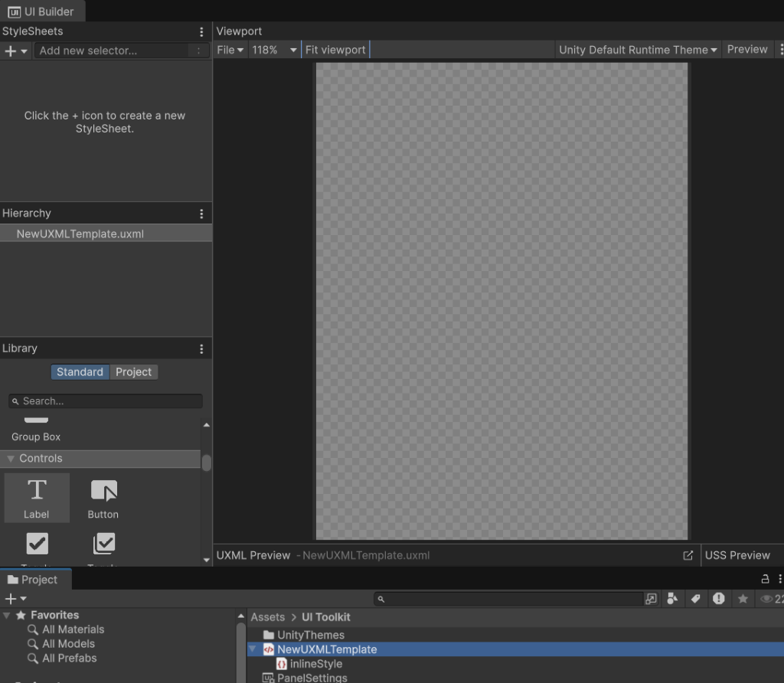
Task: Select the Label control in Library
Action: (37, 497)
